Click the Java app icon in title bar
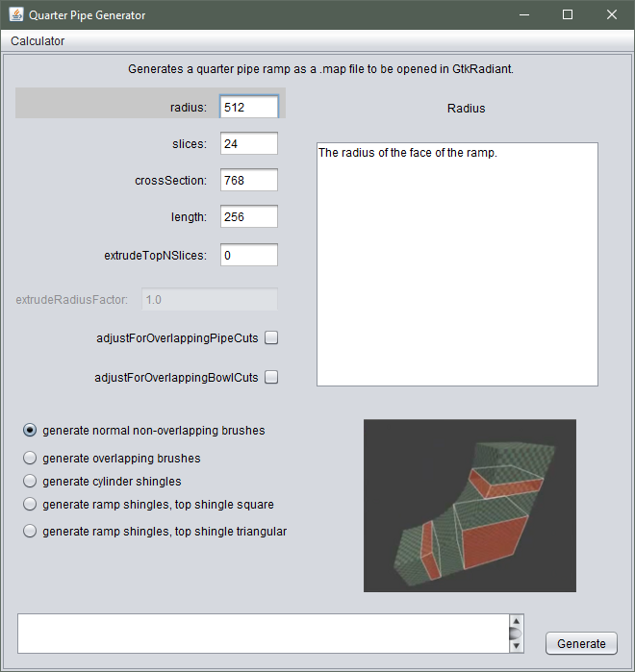Viewport: 635px width, 672px height. (x=15, y=14)
